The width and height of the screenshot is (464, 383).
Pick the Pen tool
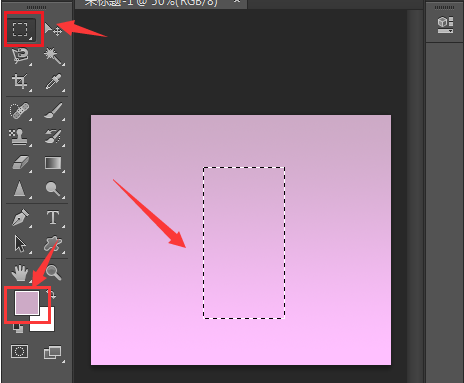[x=20, y=218]
